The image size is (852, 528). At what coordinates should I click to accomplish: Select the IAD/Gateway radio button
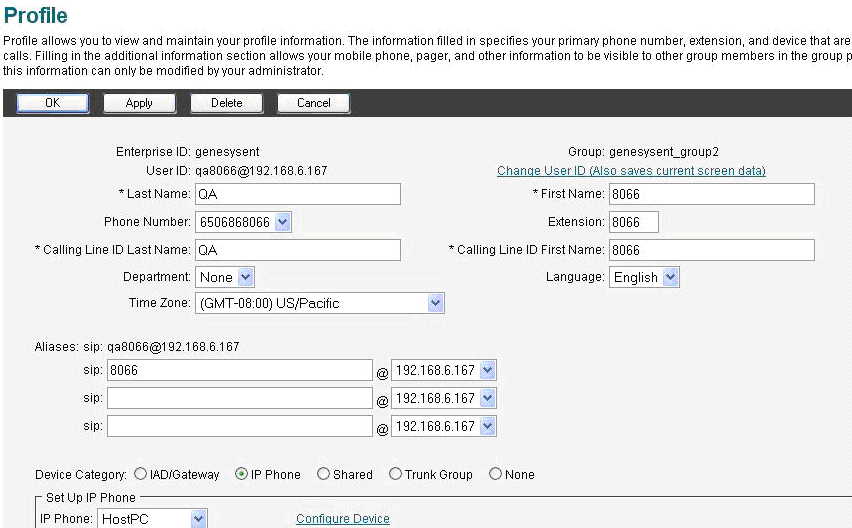[x=141, y=474]
